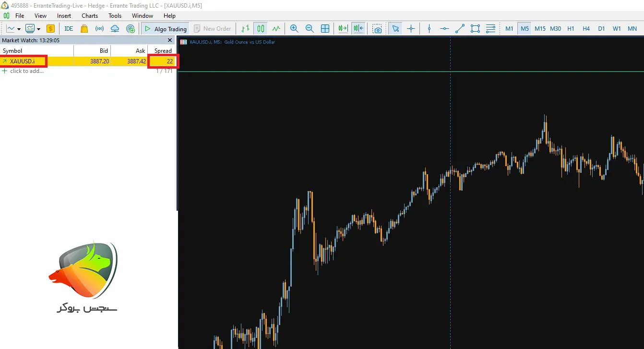644x349 pixels.
Task: Click the Zoom In magnifier icon
Action: (294, 29)
